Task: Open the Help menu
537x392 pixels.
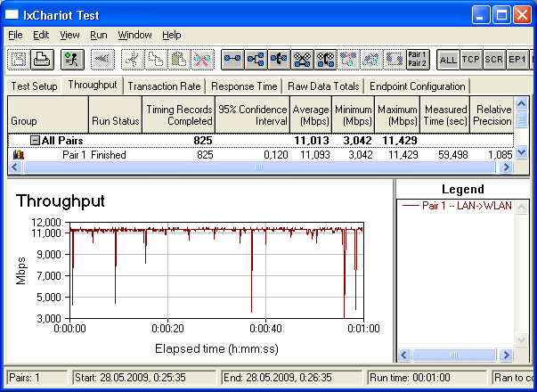Action: [x=172, y=35]
